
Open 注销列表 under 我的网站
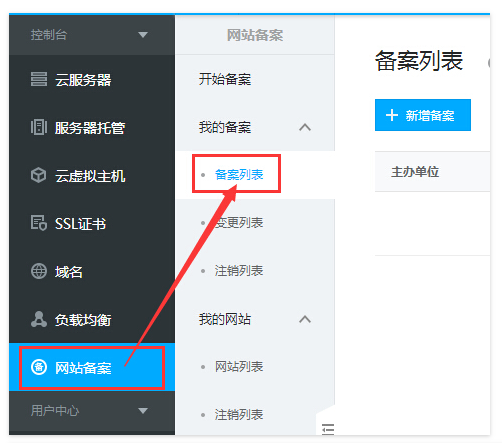239,415
